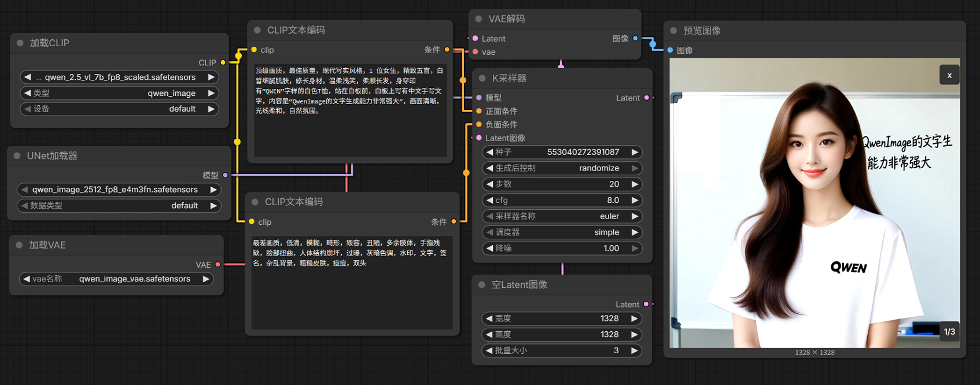The width and height of the screenshot is (980, 385).
Task: Decrease the cfg value
Action: pos(489,200)
